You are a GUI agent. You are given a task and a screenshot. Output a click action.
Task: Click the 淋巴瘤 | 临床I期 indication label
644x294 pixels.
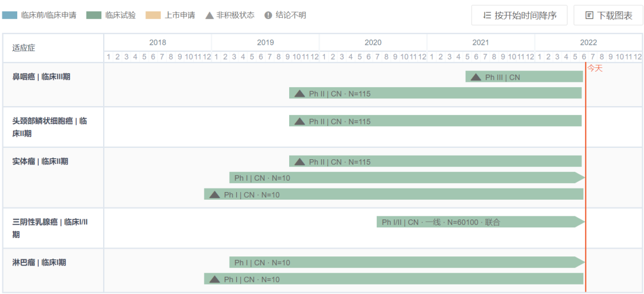(39, 262)
